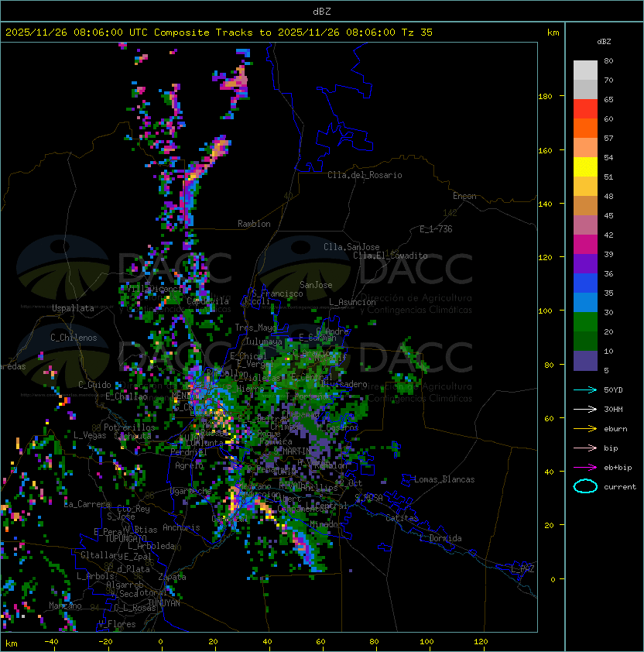
Task: Pick the purple 36-39 dBZ color band
Action: (x=585, y=263)
